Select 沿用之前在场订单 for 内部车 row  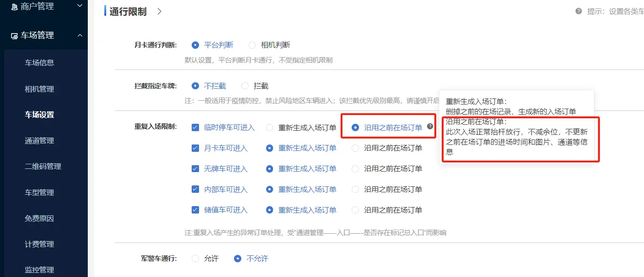pos(355,190)
